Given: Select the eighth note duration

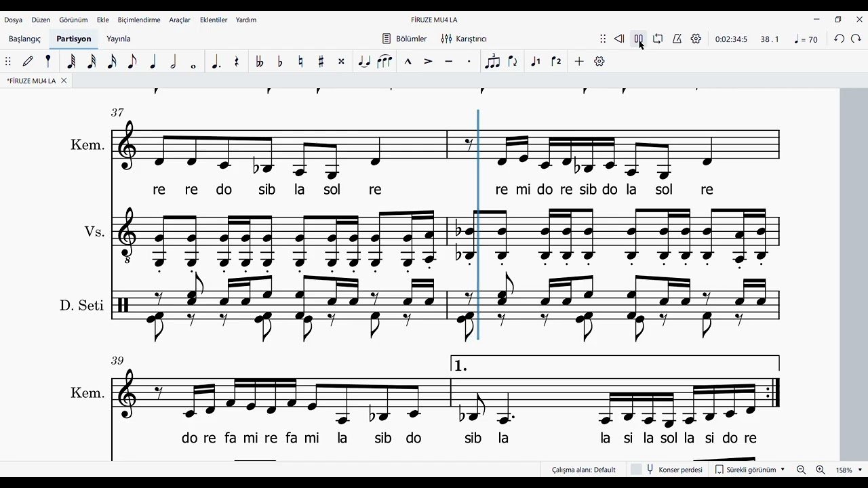Looking at the screenshot, I should point(132,61).
